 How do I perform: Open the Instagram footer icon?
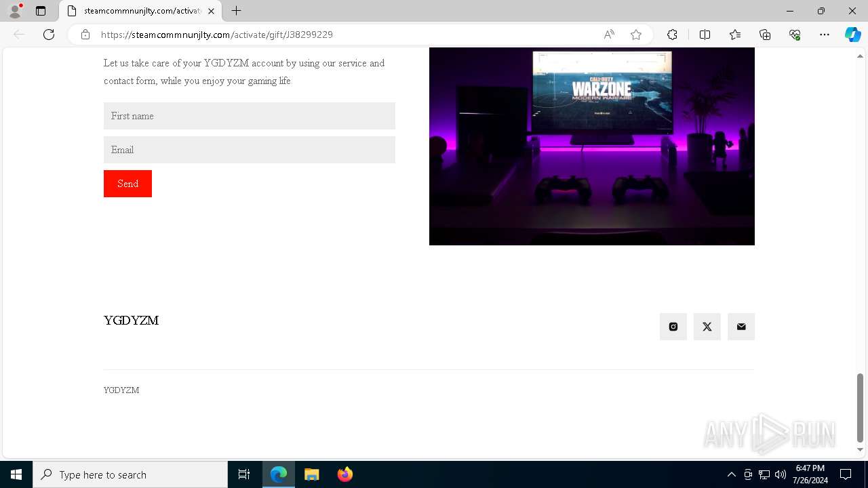[673, 327]
